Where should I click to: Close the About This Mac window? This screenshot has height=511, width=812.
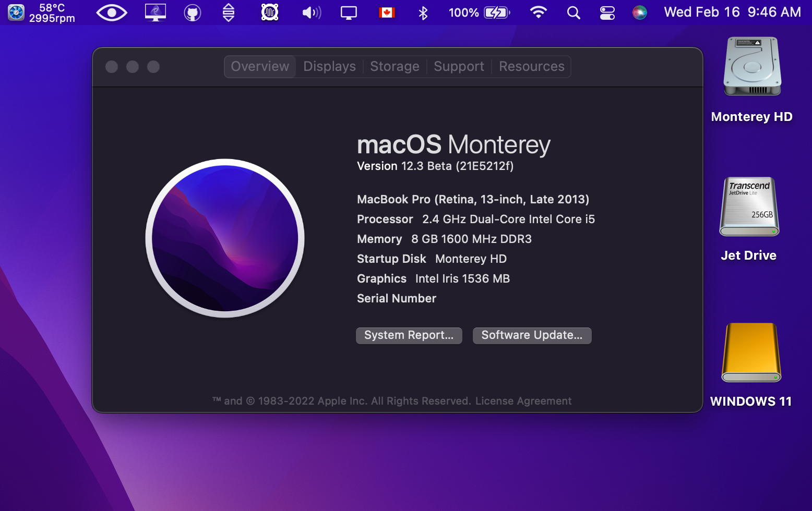click(112, 67)
